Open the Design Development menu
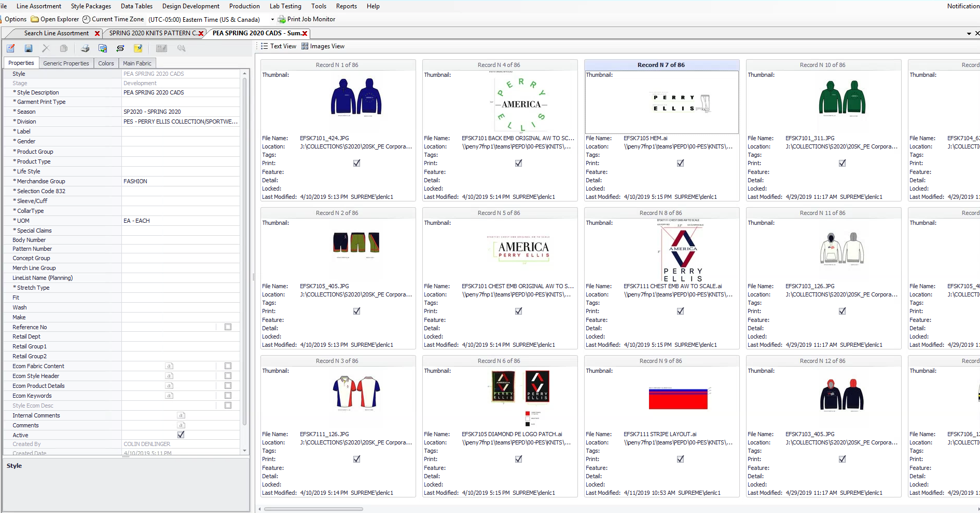 (191, 6)
